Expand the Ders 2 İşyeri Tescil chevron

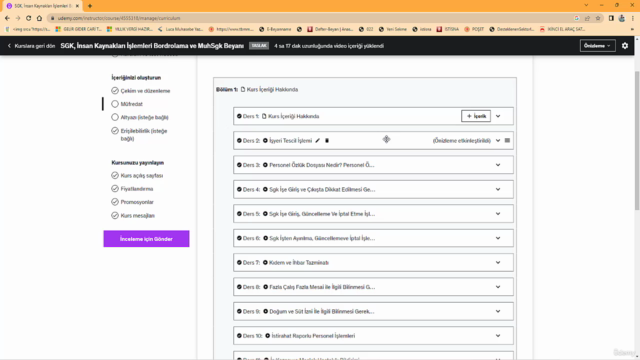pyautogui.click(x=498, y=140)
